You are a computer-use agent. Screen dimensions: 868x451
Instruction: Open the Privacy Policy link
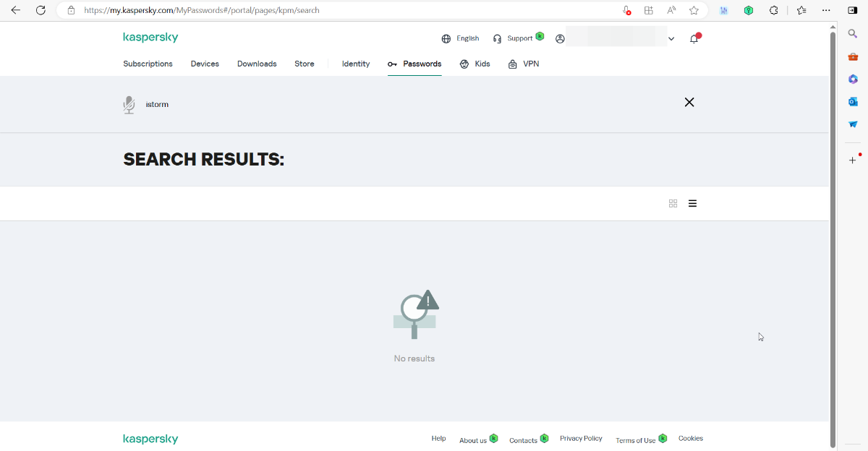pos(581,439)
